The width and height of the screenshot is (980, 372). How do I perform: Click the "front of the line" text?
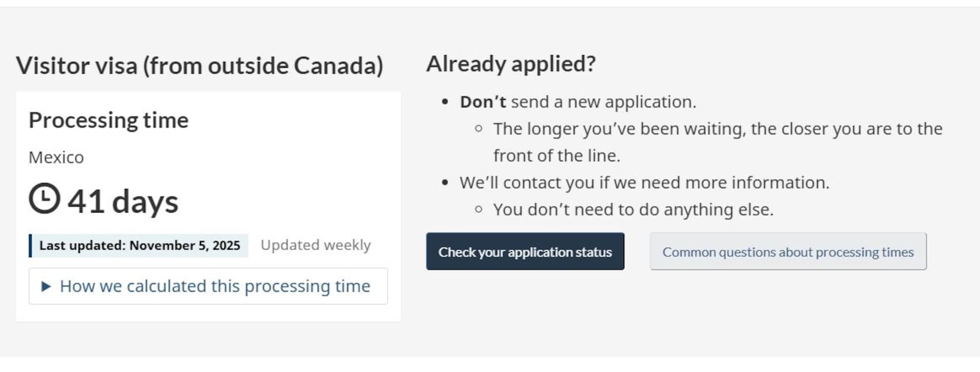556,156
